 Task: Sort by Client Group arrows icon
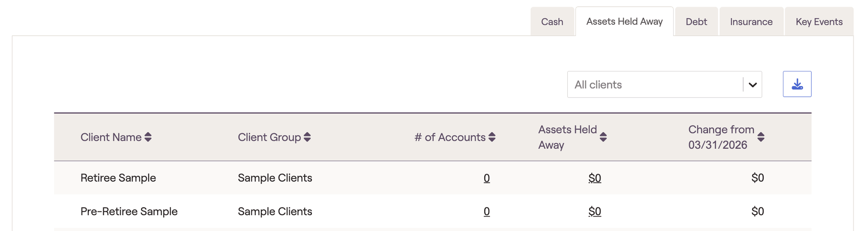tap(307, 137)
